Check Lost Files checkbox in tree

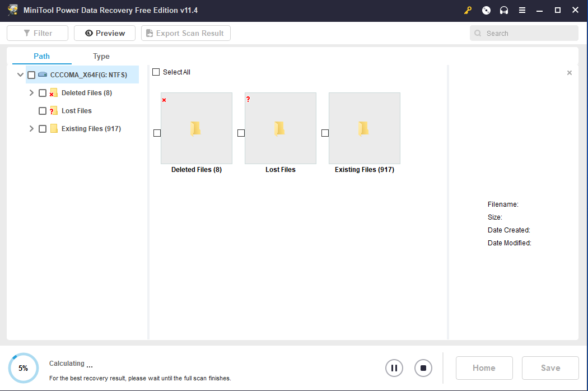click(43, 111)
